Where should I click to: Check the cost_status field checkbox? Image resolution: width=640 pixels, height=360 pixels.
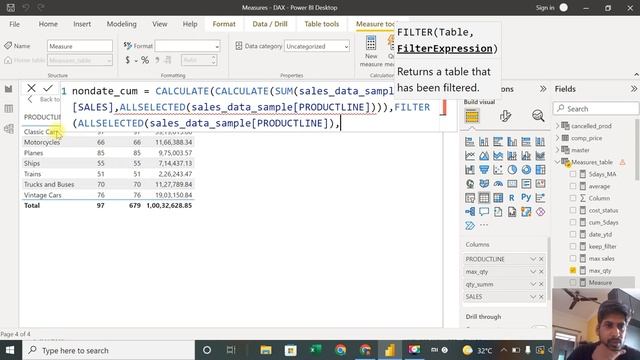tap(573, 210)
